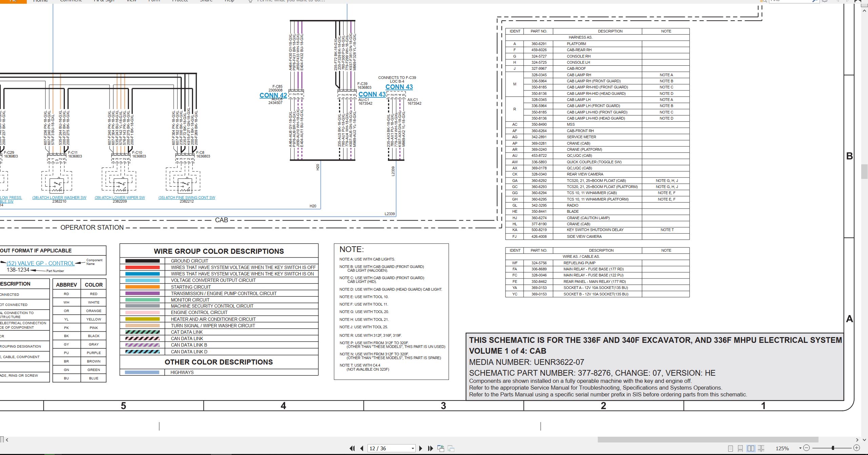Click the horizontal scrollbar thumb
Viewport: 868px width, 455px height.
pos(708,439)
